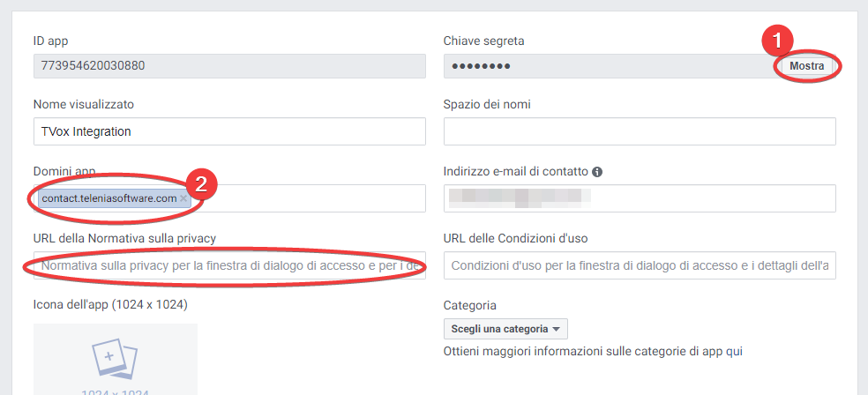Click the red number 2 badge
Viewport: 868px width, 395px height.
(x=201, y=185)
